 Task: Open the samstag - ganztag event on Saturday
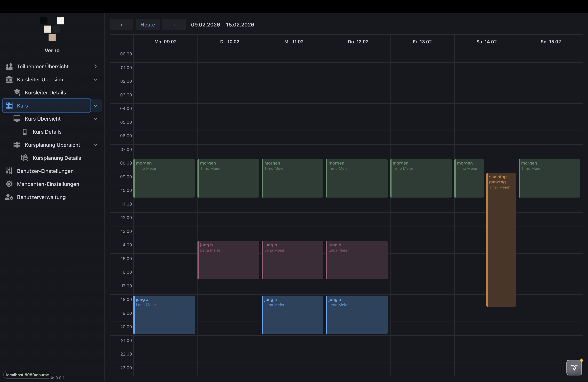coord(501,240)
